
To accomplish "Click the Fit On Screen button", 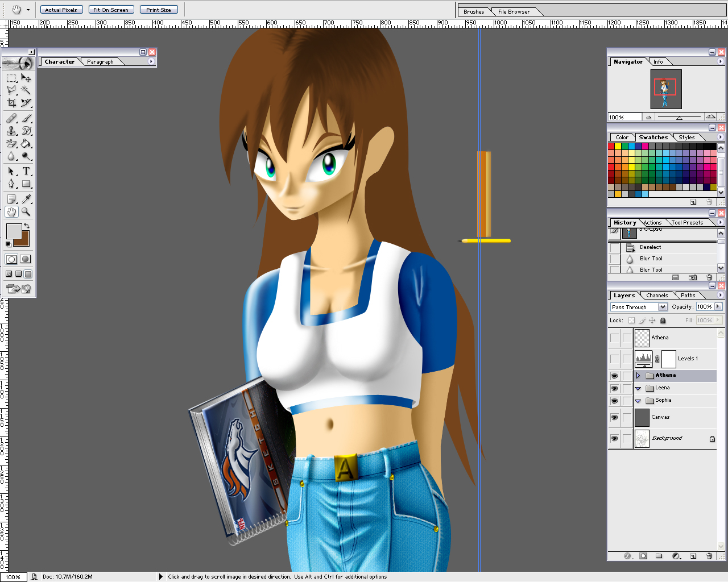I will pyautogui.click(x=111, y=10).
